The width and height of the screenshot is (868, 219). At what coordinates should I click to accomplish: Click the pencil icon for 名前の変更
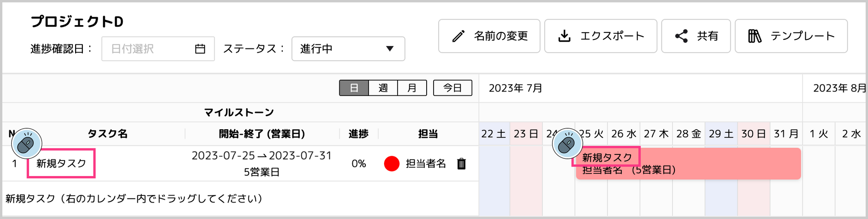458,36
